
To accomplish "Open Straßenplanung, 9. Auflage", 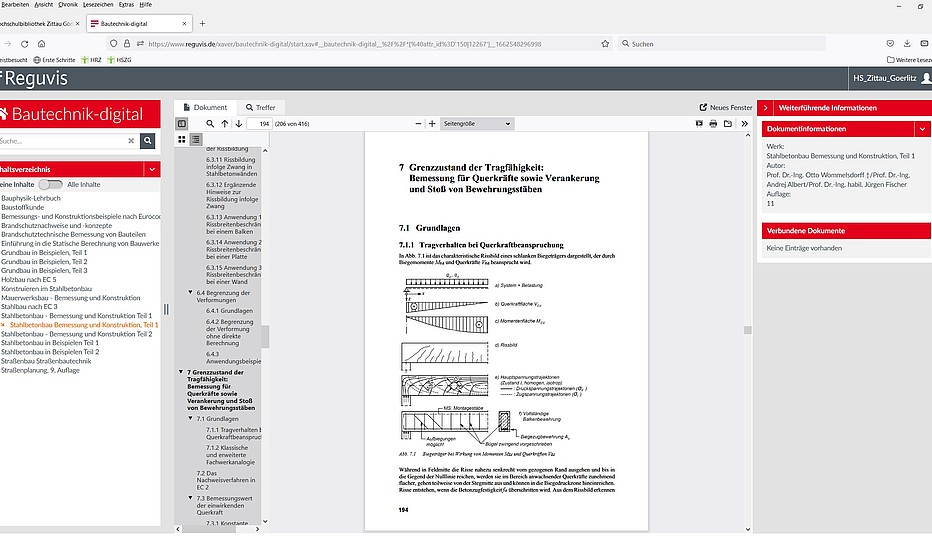I will [40, 370].
